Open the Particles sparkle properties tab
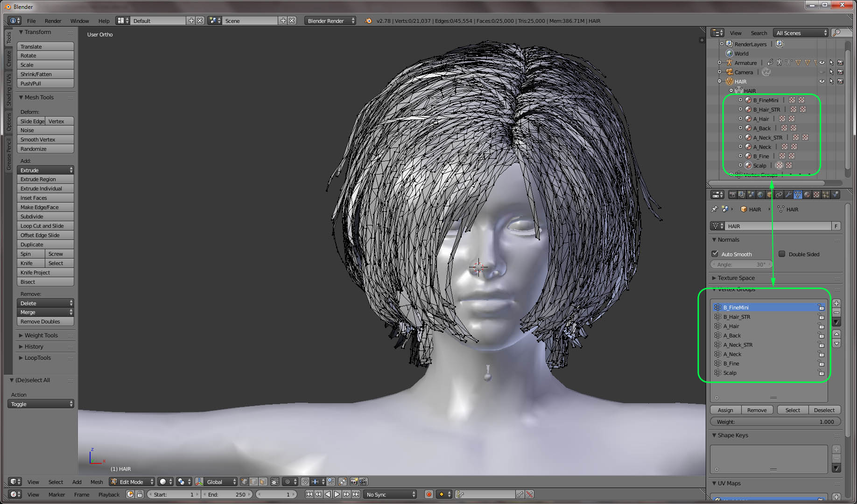 [826, 195]
